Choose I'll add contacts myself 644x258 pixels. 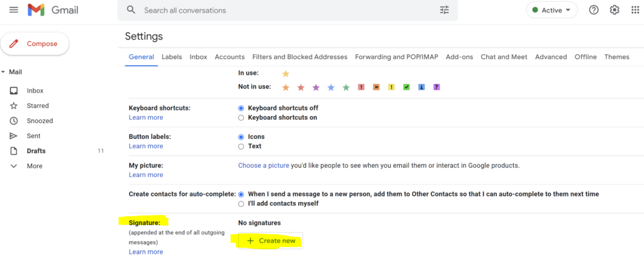pyautogui.click(x=241, y=203)
